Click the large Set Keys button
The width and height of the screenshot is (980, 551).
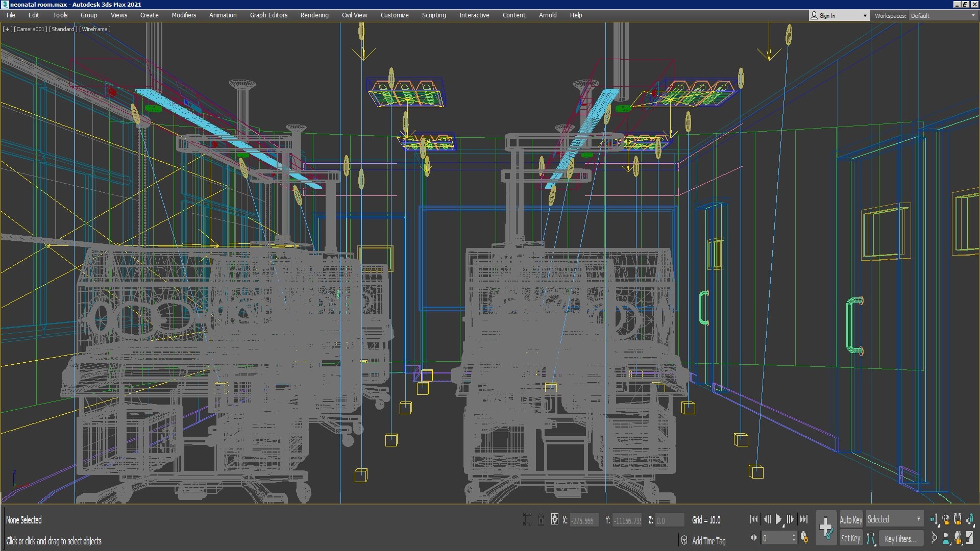(826, 528)
